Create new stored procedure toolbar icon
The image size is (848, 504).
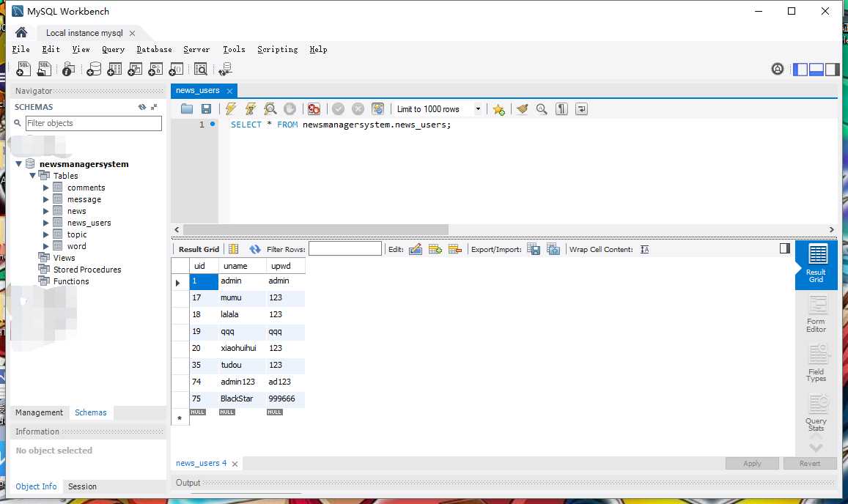coord(156,69)
